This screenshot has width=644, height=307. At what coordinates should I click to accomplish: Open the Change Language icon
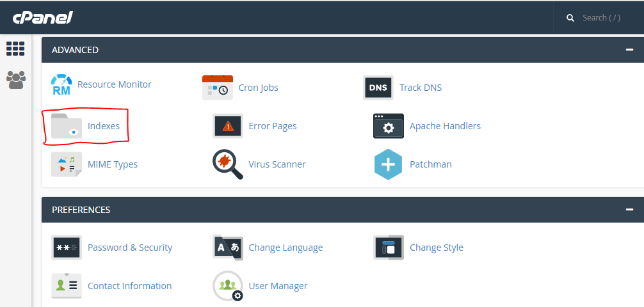pos(228,248)
